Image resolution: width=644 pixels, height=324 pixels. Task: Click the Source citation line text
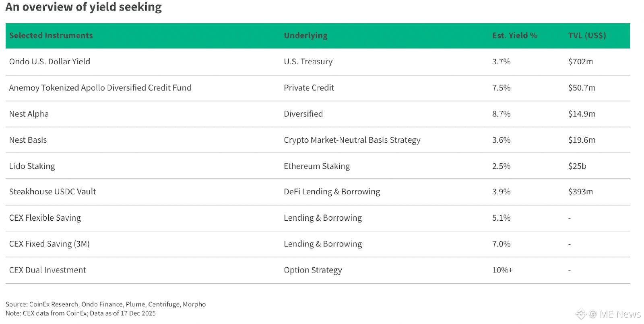pos(105,304)
